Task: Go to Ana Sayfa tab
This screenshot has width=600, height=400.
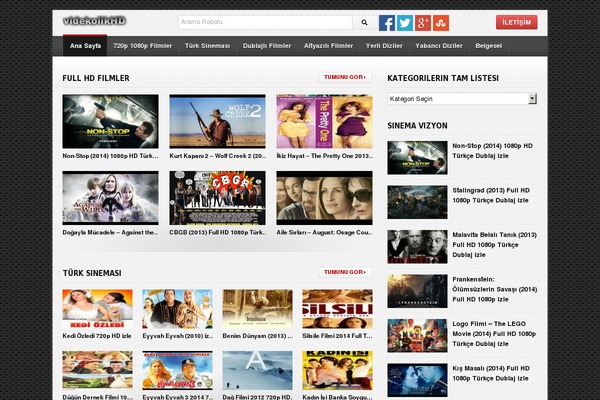Action: 85,46
